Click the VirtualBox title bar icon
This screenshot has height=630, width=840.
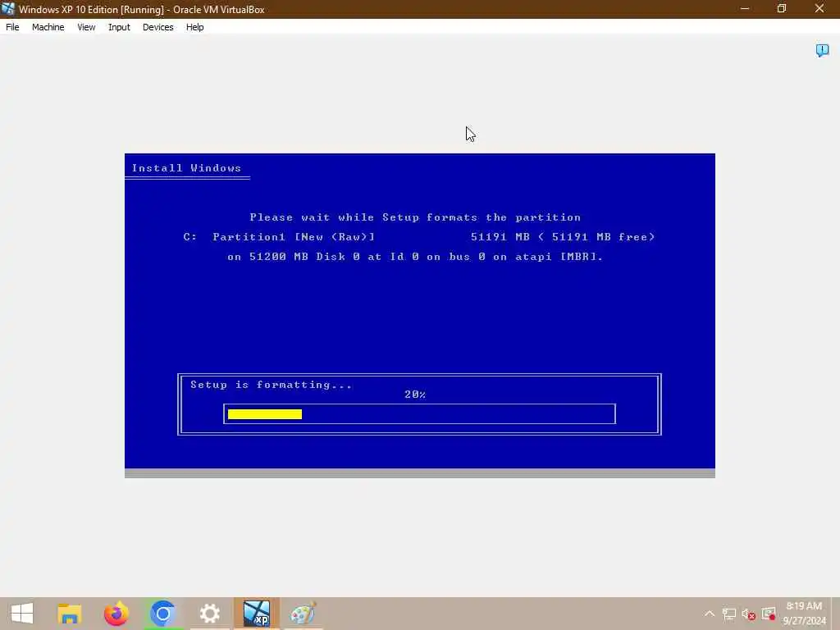8,8
